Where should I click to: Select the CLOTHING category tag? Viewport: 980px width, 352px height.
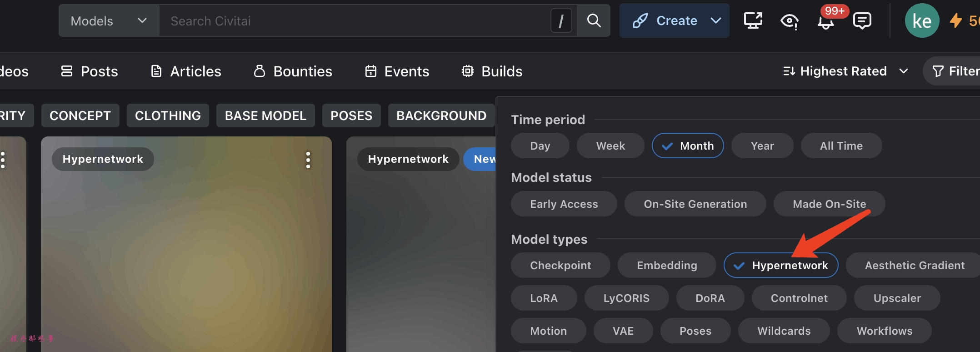(168, 116)
